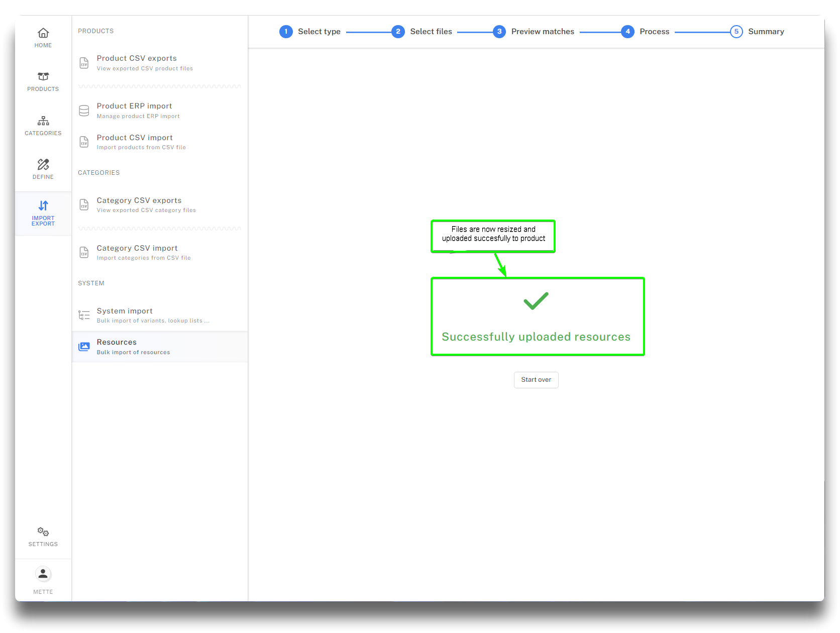This screenshot has width=840, height=633.
Task: Open Category CSV import
Action: point(137,248)
